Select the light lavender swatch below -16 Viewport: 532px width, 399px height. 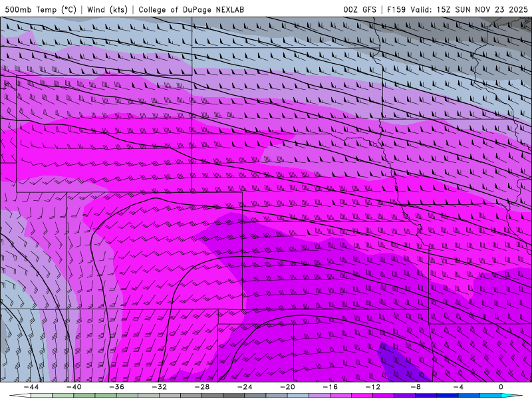click(x=319, y=396)
